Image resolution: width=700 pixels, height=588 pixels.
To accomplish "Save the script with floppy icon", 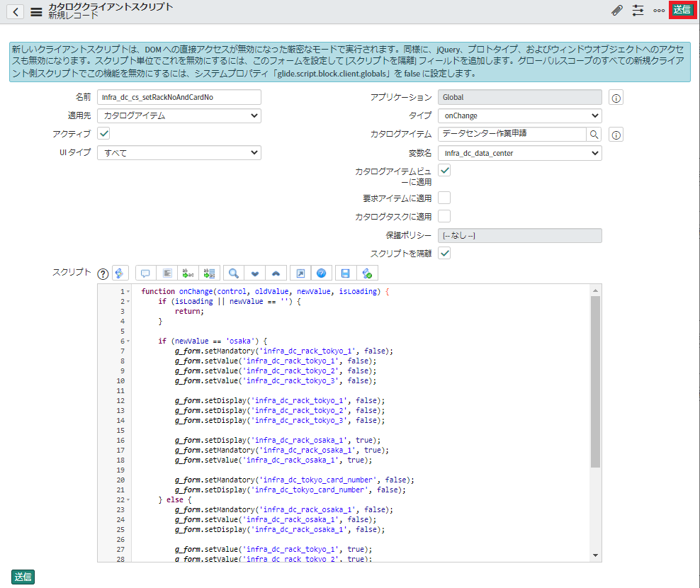I will click(x=346, y=273).
